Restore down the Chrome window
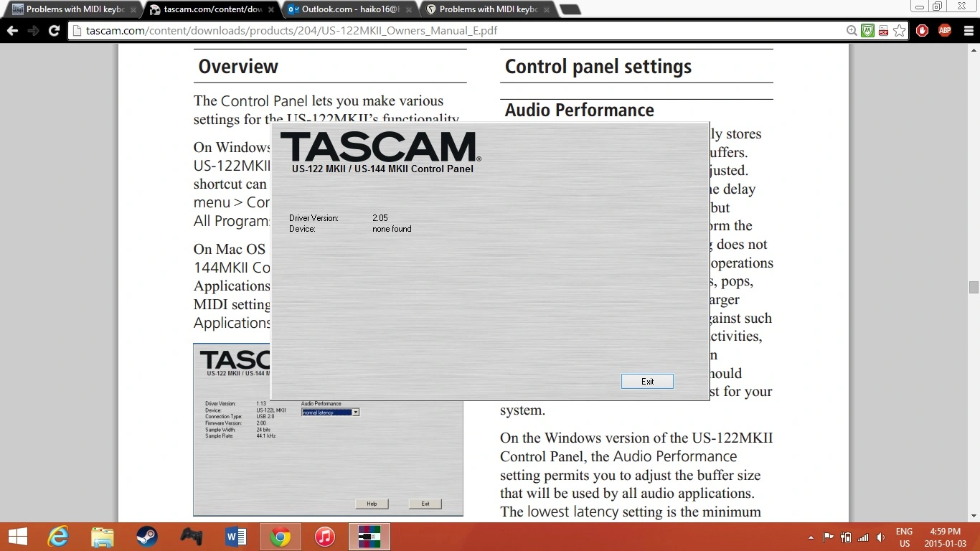The height and width of the screenshot is (551, 980). click(937, 6)
